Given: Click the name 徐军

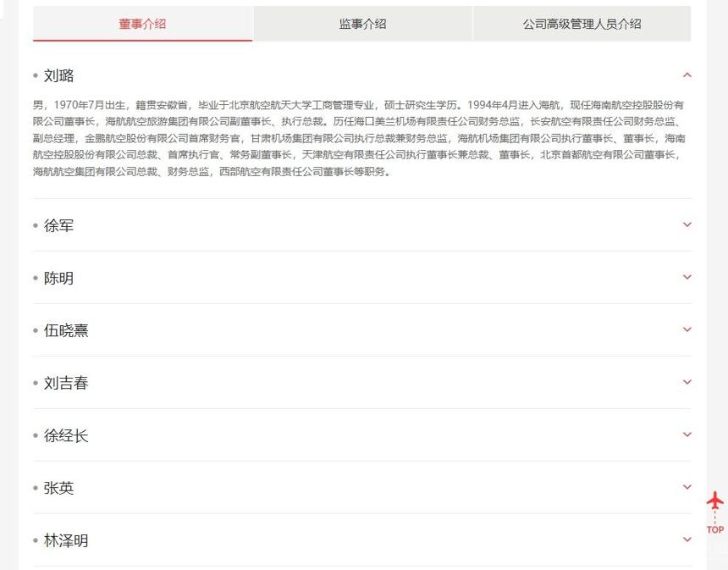Looking at the screenshot, I should [58, 225].
